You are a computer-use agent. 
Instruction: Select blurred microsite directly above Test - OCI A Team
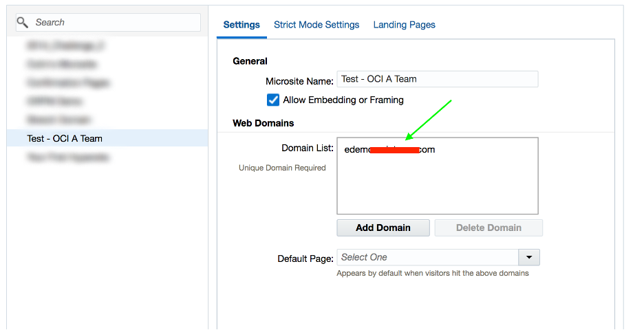[x=58, y=120]
